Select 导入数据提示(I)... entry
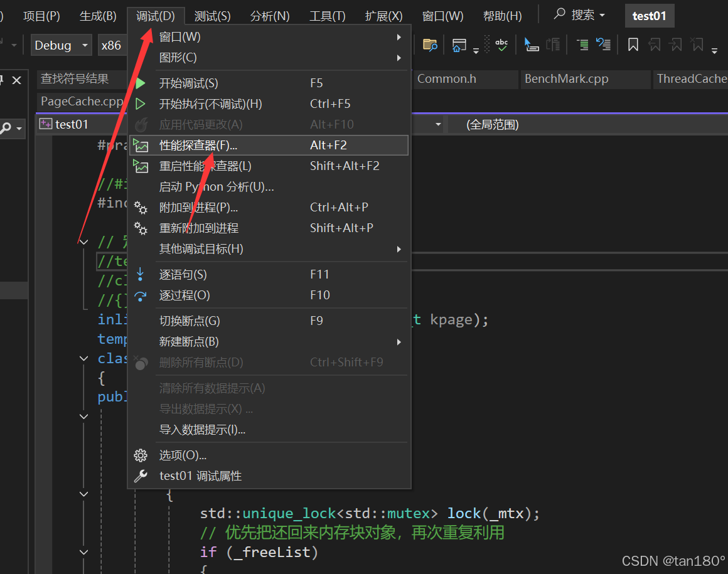The image size is (728, 574). (269, 430)
